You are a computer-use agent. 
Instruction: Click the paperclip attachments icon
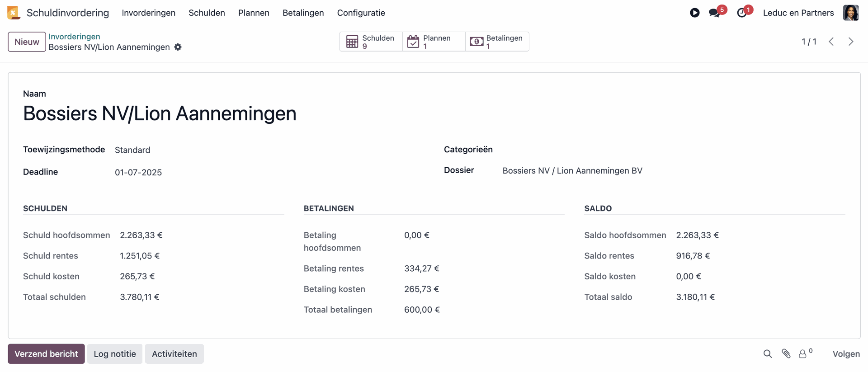[786, 354]
